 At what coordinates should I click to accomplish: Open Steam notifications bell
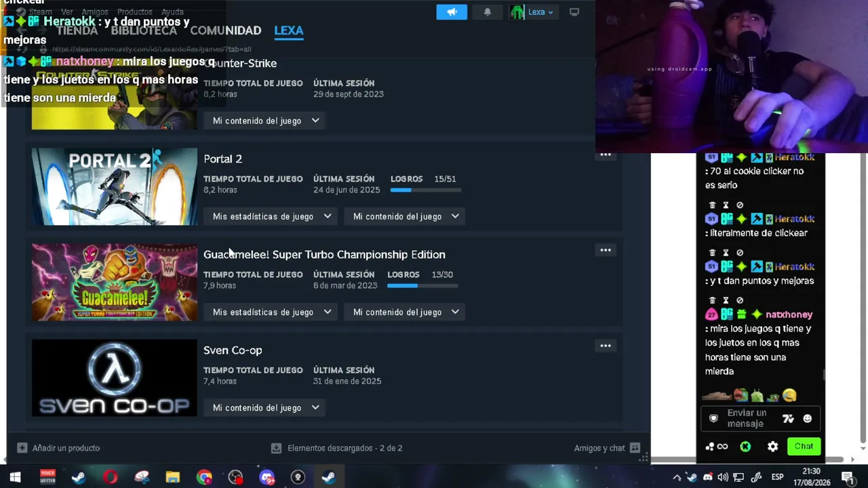click(x=487, y=12)
